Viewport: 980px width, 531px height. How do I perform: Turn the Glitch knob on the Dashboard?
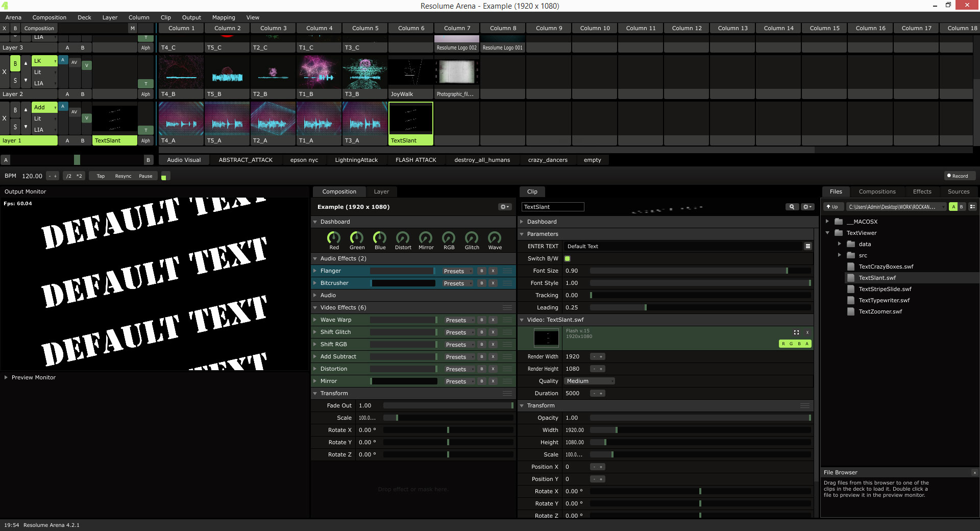tap(471, 238)
